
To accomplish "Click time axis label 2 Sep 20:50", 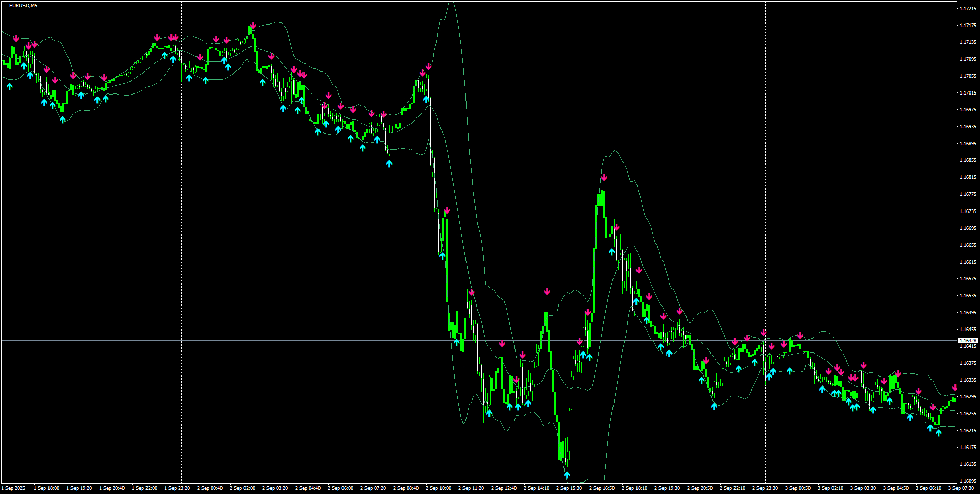I will [x=700, y=488].
